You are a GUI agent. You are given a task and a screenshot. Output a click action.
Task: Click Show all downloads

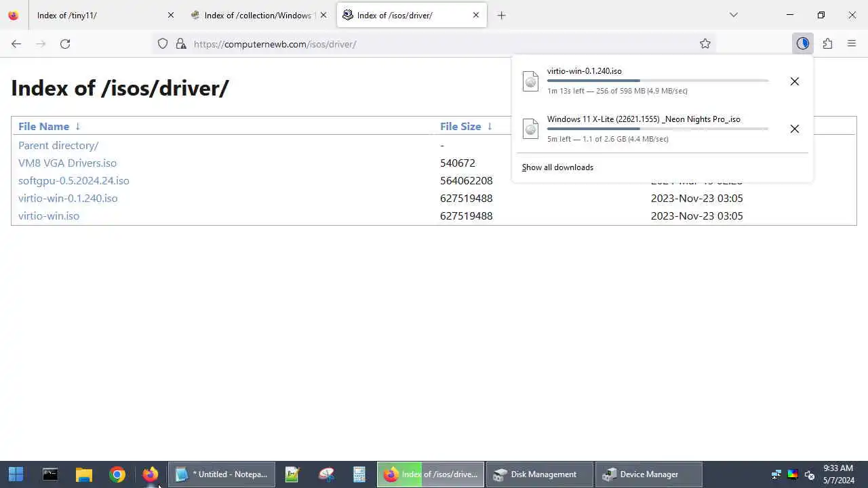(557, 167)
